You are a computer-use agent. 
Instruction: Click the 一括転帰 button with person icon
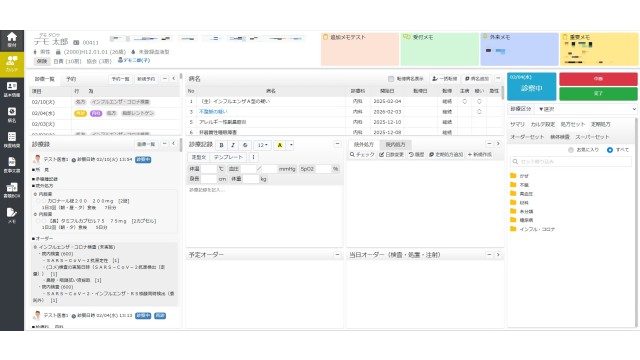[x=444, y=79]
